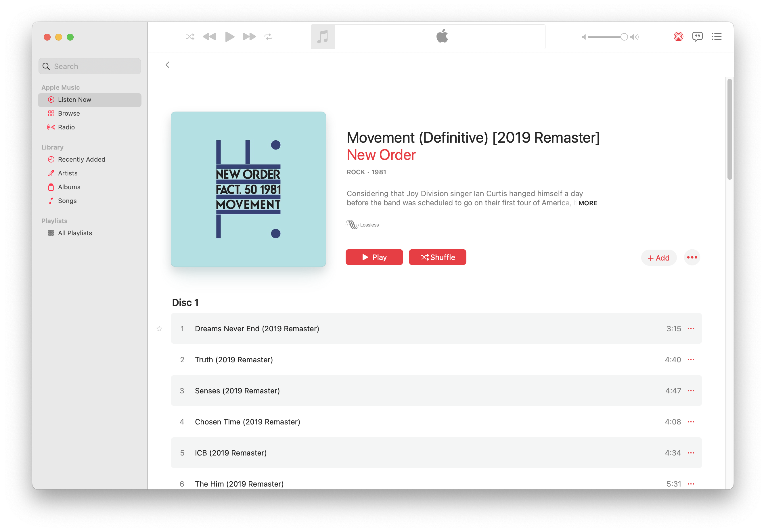Click the three-dot menu on Dreams Never End
Viewport: 766px width, 532px height.
coord(692,329)
